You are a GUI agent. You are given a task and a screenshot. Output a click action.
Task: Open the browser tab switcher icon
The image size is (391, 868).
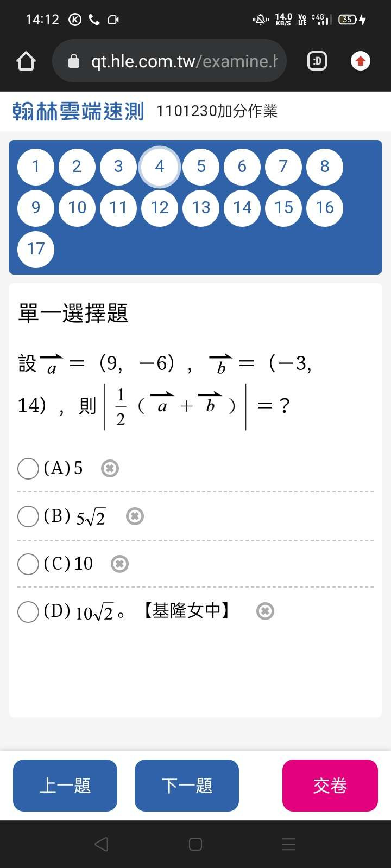tap(317, 61)
